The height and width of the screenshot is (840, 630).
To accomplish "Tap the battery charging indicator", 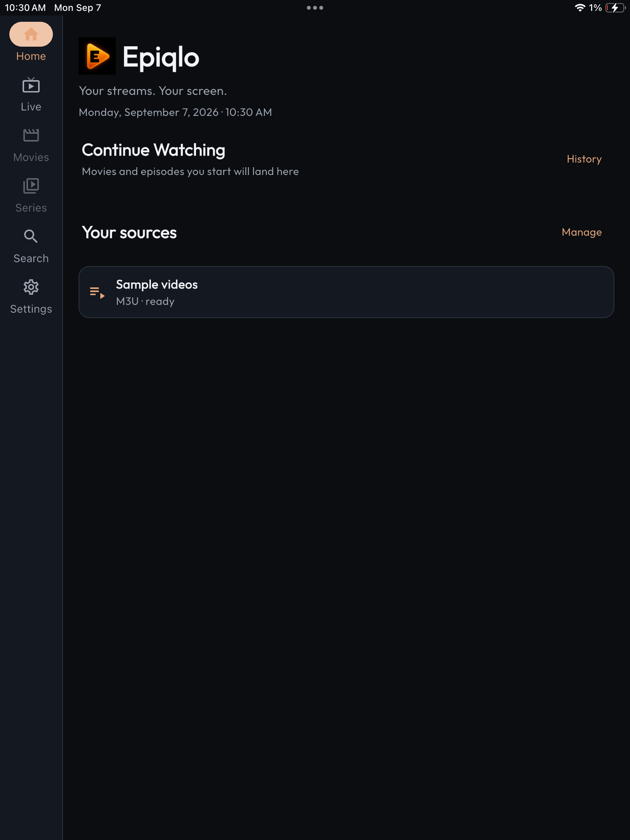I will pos(615,8).
